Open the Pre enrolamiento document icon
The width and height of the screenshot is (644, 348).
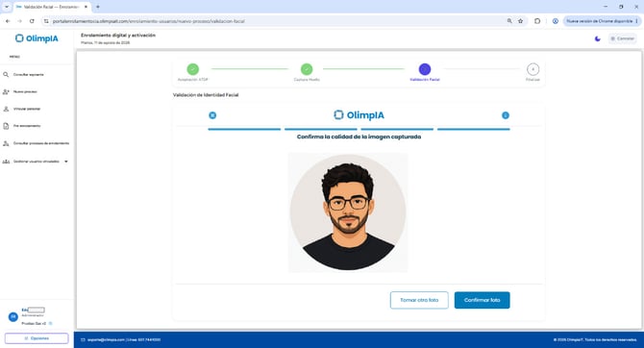coord(6,126)
